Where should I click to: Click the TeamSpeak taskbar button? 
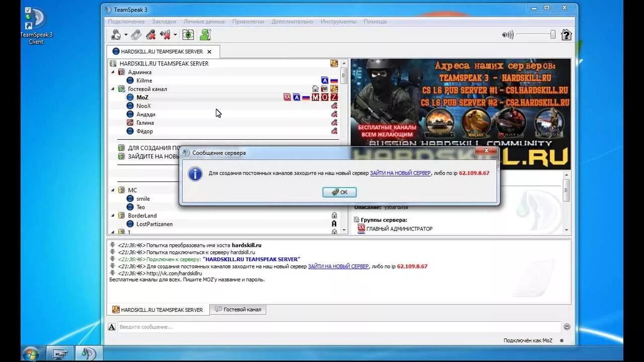[x=89, y=353]
